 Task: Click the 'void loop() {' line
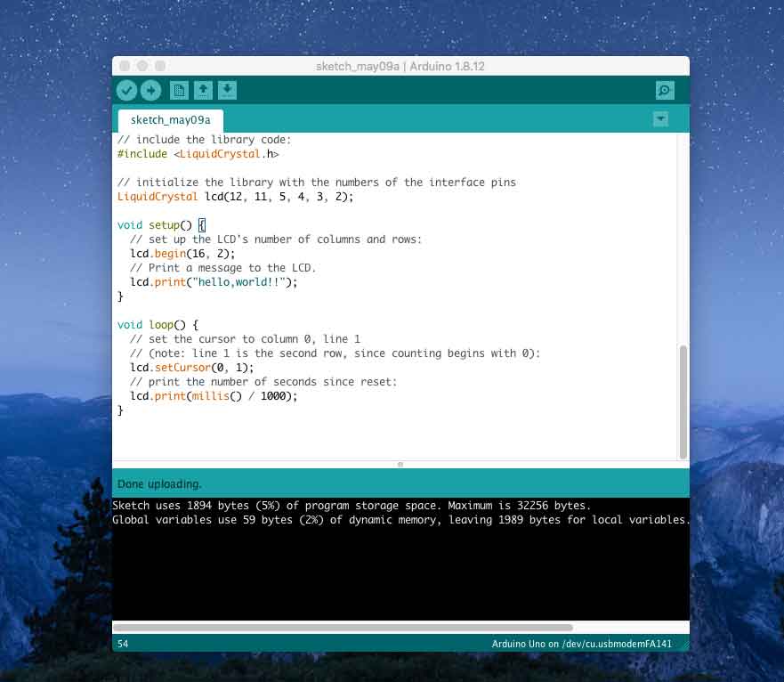click(158, 325)
